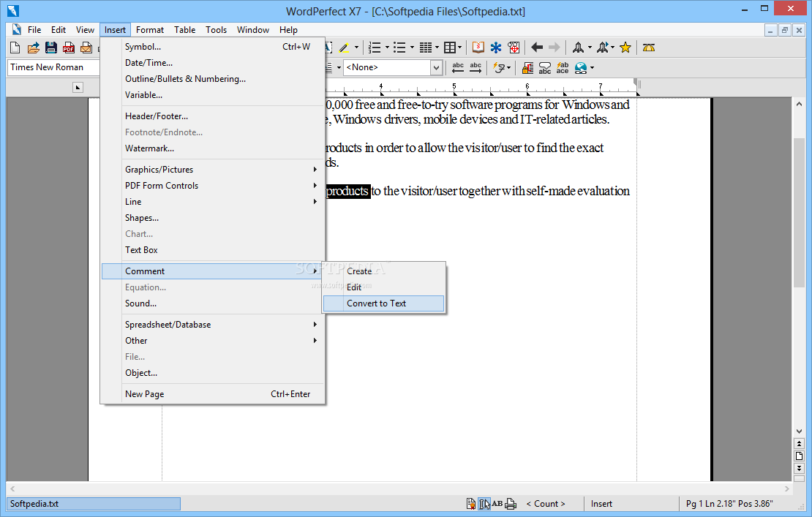
Task: Select New Page menu entry
Action: (213, 394)
